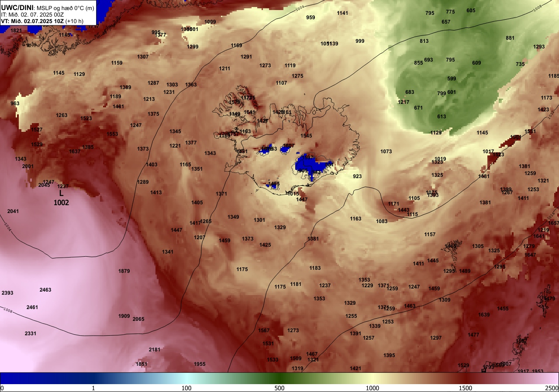Click the value 1879
This screenshot has height=392, width=559.
124,271
